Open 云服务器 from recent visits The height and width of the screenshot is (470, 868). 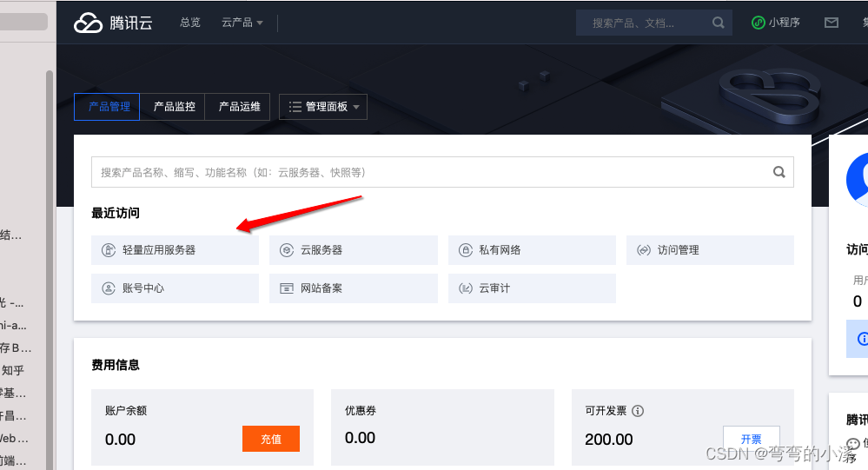coord(353,250)
